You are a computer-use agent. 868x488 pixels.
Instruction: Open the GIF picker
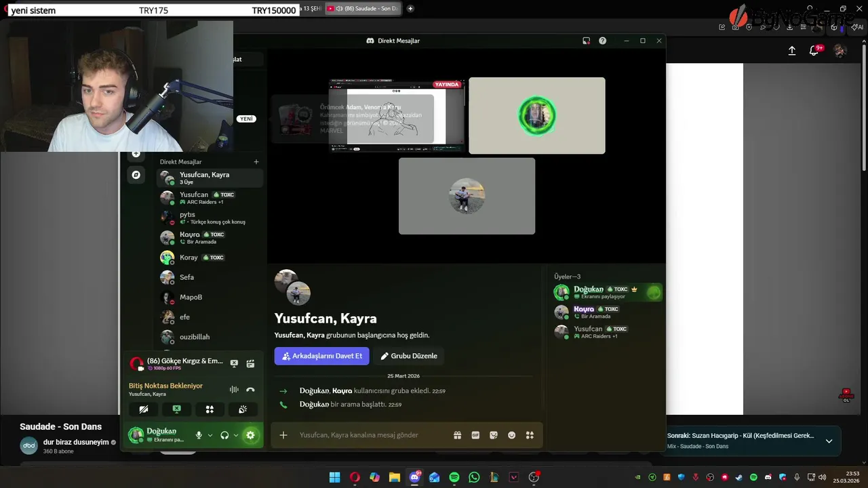(x=475, y=435)
